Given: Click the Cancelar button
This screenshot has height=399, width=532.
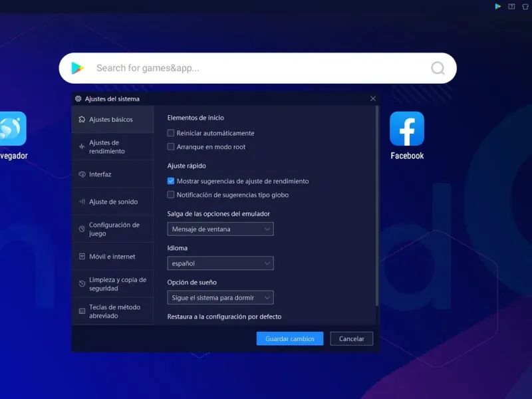Looking at the screenshot, I should point(352,338).
